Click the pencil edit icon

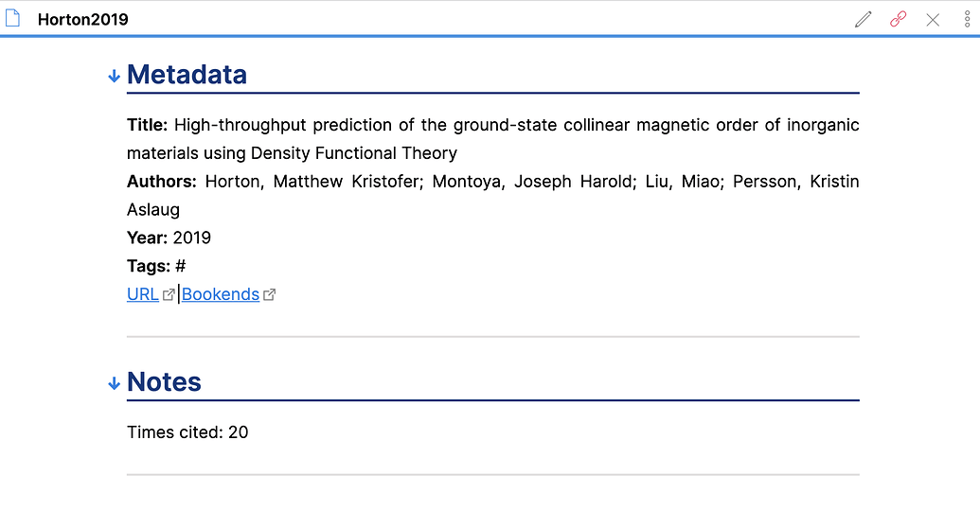point(863,20)
